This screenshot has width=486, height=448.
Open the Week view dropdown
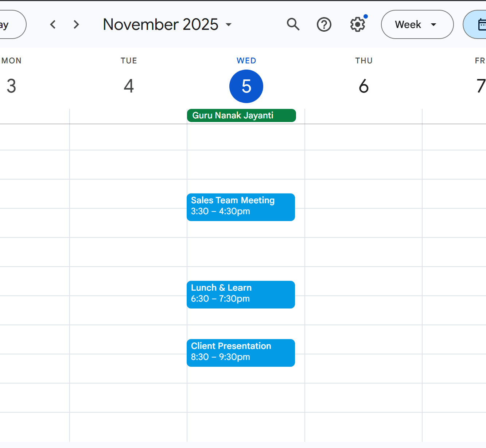pos(417,24)
